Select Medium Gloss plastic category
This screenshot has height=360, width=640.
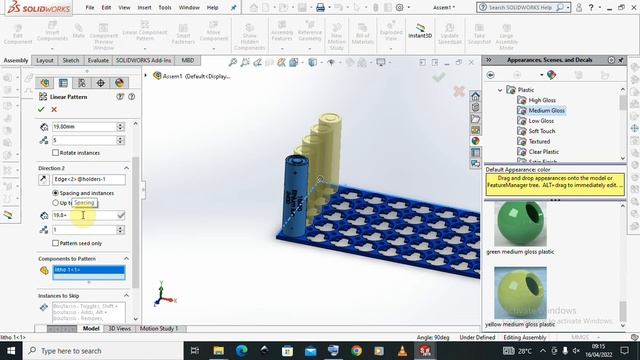[x=546, y=111]
